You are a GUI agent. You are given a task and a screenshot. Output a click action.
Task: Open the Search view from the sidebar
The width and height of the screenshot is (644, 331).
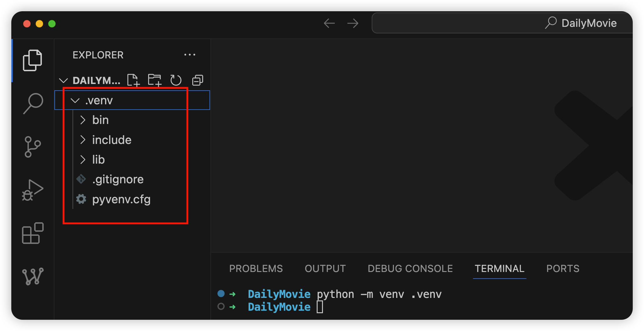tap(33, 104)
